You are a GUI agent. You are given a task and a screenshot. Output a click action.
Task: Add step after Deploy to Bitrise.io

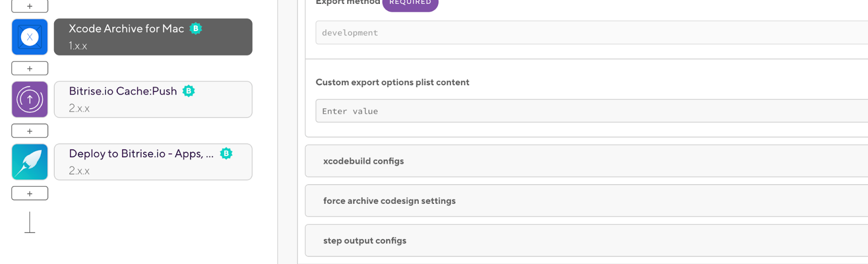[x=30, y=193]
